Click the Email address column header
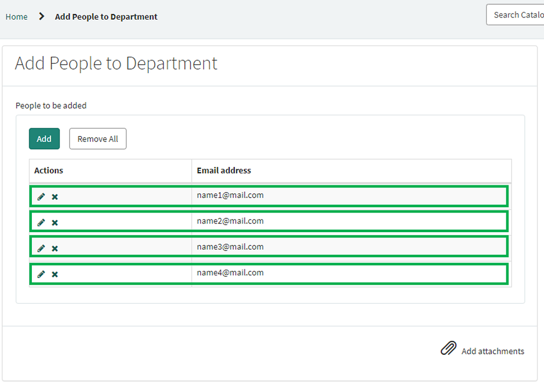The width and height of the screenshot is (544, 392). pyautogui.click(x=352, y=171)
